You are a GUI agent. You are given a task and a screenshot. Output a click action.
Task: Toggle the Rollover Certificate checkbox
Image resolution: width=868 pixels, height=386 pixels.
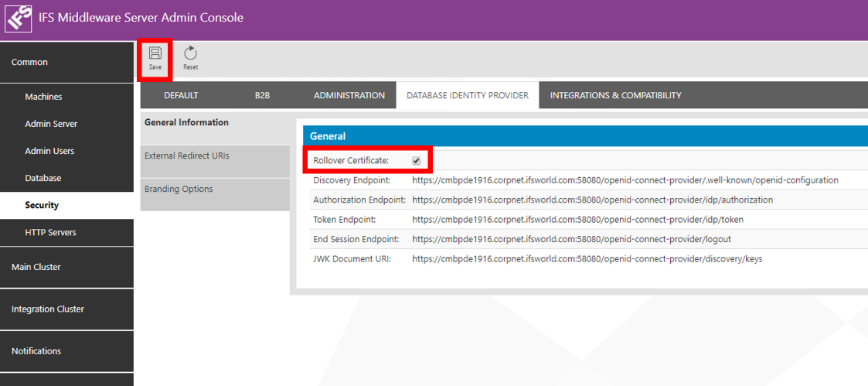pyautogui.click(x=417, y=161)
